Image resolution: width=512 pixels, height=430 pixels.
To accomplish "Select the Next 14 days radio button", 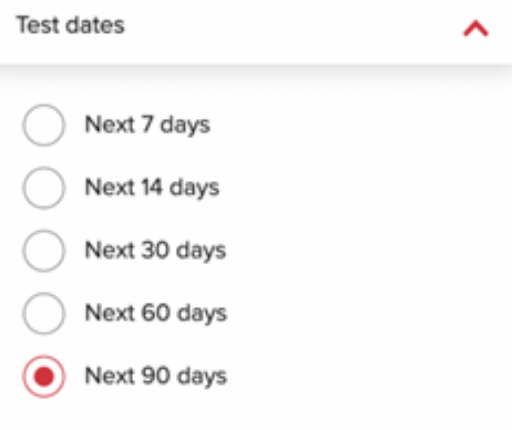I will point(44,188).
